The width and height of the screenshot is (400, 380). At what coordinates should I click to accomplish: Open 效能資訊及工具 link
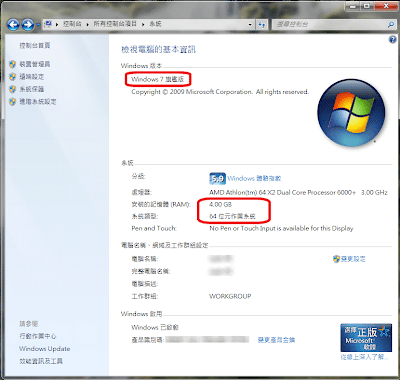coord(41,361)
